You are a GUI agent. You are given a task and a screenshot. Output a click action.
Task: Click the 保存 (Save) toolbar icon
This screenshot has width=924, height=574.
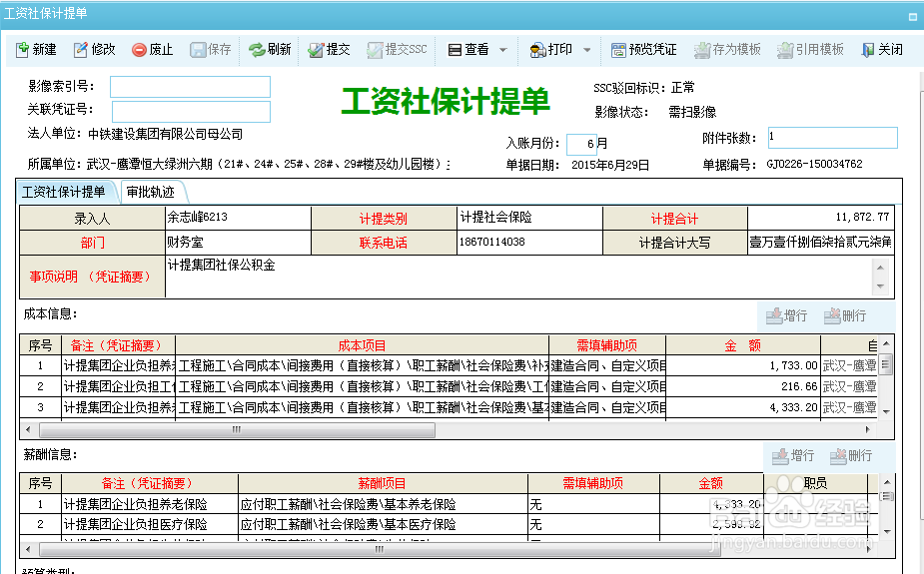[198, 50]
